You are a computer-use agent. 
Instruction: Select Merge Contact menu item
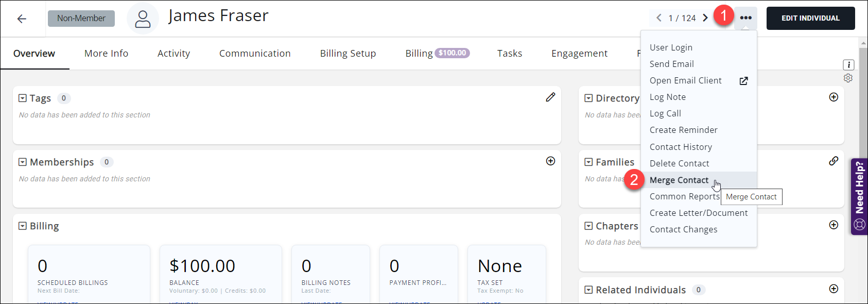tap(699, 180)
